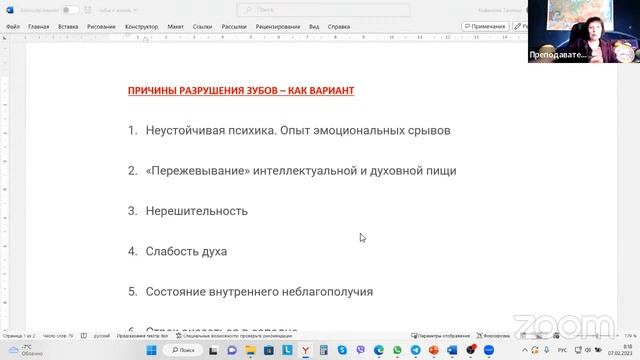
Task: Click the taskbar Поиск search box
Action: 183,350
